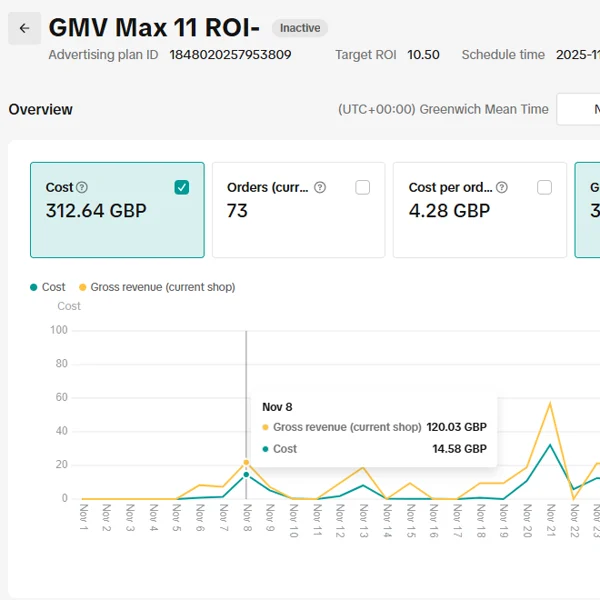The height and width of the screenshot is (600, 600).
Task: Select the advertising plan ID 1848020257953809
Action: 230,55
